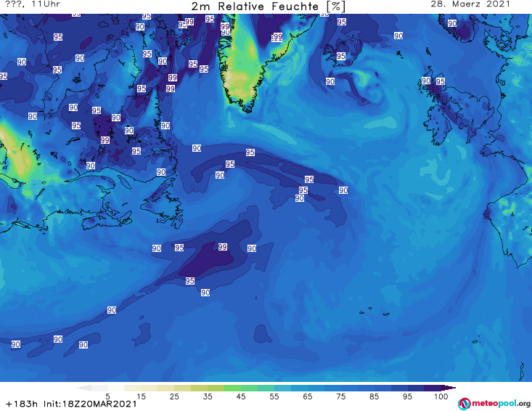Viewport: 532px width, 411px height.
Task: Click the Azores islands on the map
Action: [375, 312]
